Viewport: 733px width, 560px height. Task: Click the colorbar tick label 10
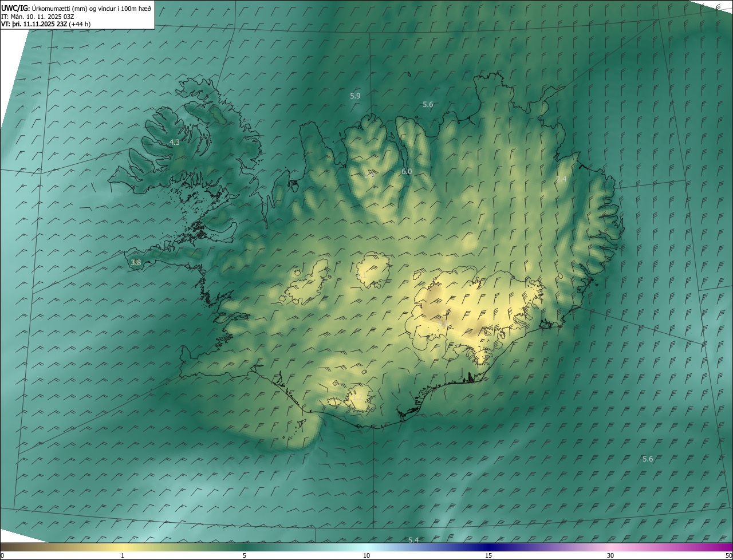pos(366,555)
